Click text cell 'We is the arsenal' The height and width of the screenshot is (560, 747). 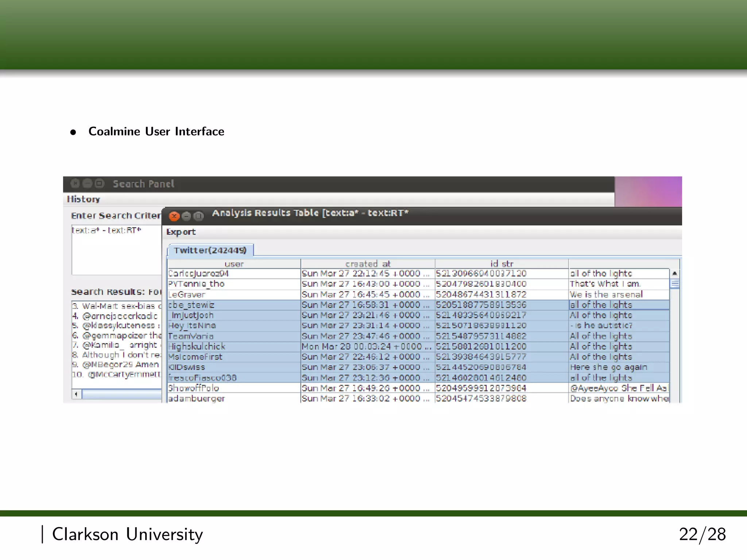tap(619, 295)
